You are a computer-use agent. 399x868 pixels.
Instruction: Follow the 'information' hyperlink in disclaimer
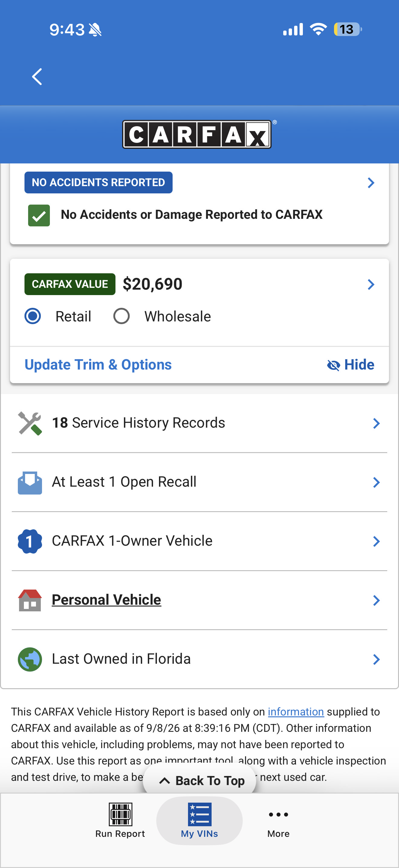tap(296, 712)
